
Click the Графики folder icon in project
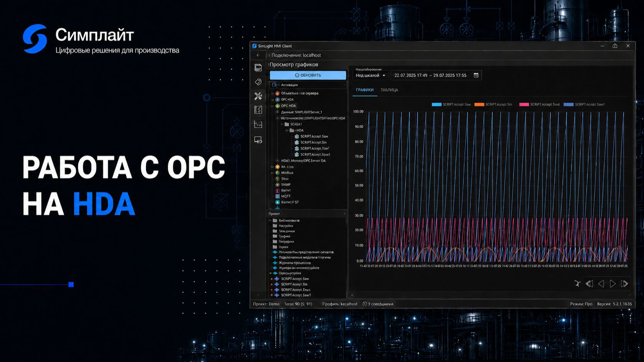pos(275,236)
